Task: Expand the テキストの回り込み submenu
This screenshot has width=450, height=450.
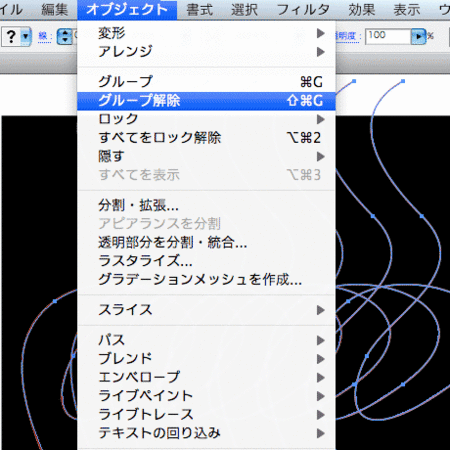Action: (x=206, y=433)
